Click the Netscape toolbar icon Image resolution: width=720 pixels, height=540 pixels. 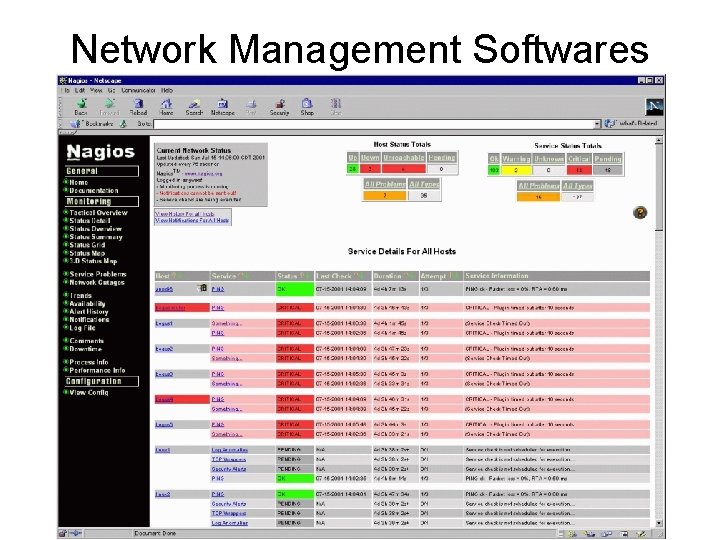tap(223, 107)
